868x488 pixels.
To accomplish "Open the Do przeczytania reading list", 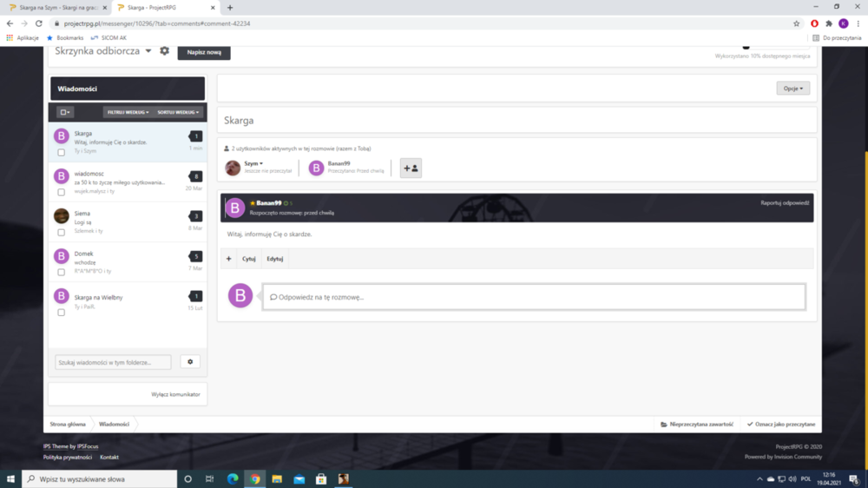I will tap(837, 37).
